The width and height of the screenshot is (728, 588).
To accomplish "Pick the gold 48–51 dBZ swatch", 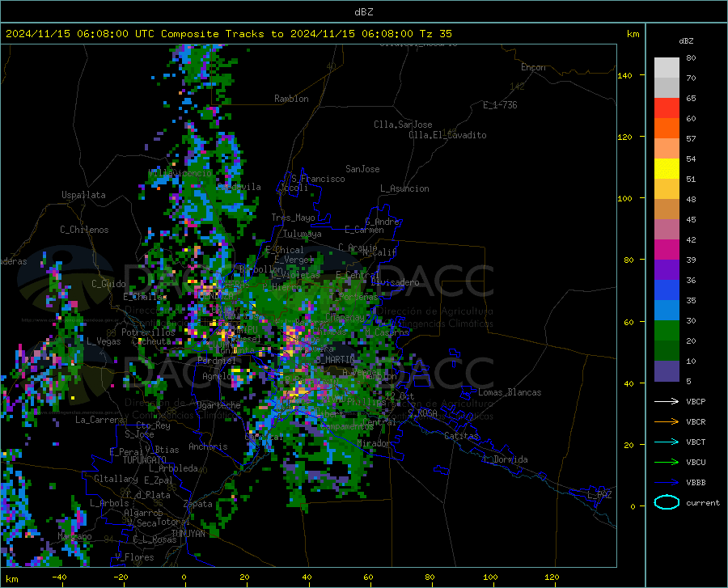I will (667, 189).
